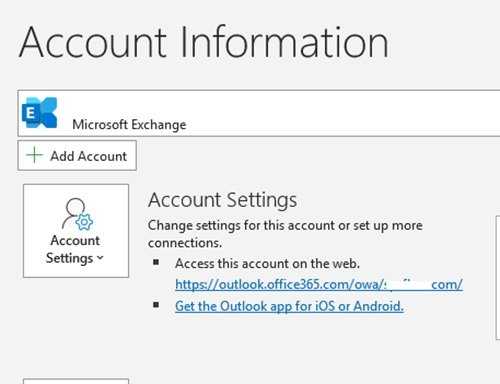Open the Account Settings dropdown button
This screenshot has width=500, height=384.
76,231
